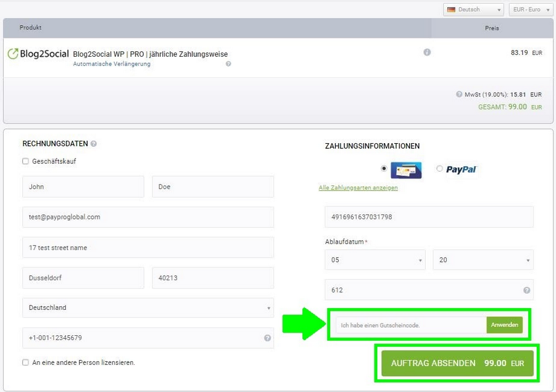This screenshot has width=556, height=392.
Task: Click the street address field
Action: [x=148, y=248]
